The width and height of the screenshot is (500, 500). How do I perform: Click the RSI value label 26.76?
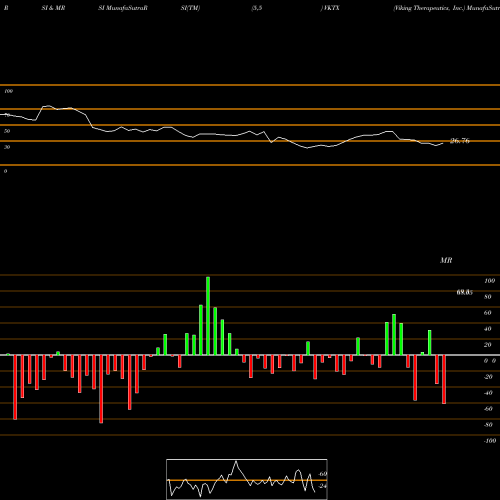pyautogui.click(x=460, y=141)
